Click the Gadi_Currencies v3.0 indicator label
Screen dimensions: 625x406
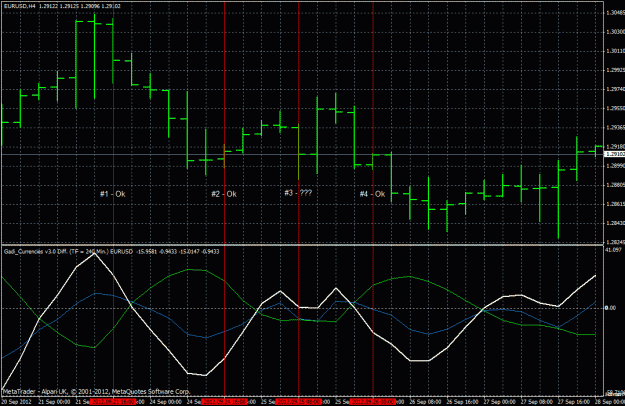(112, 252)
